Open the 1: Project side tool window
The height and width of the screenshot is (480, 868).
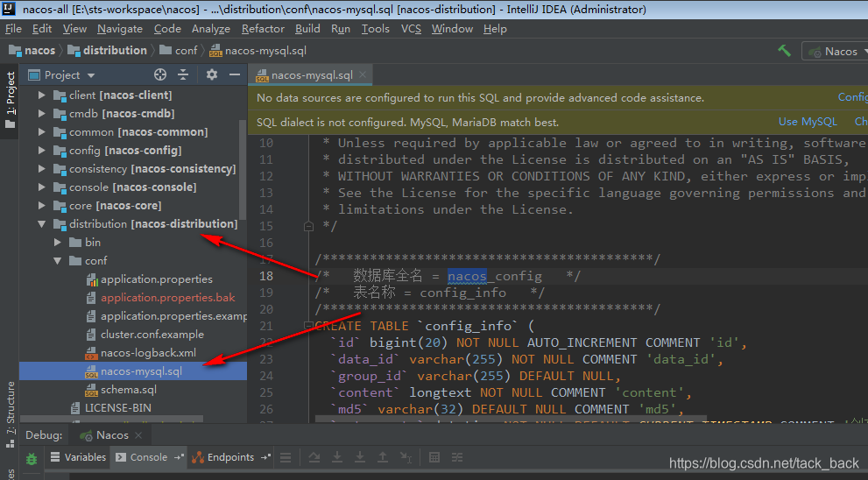tap(10, 100)
